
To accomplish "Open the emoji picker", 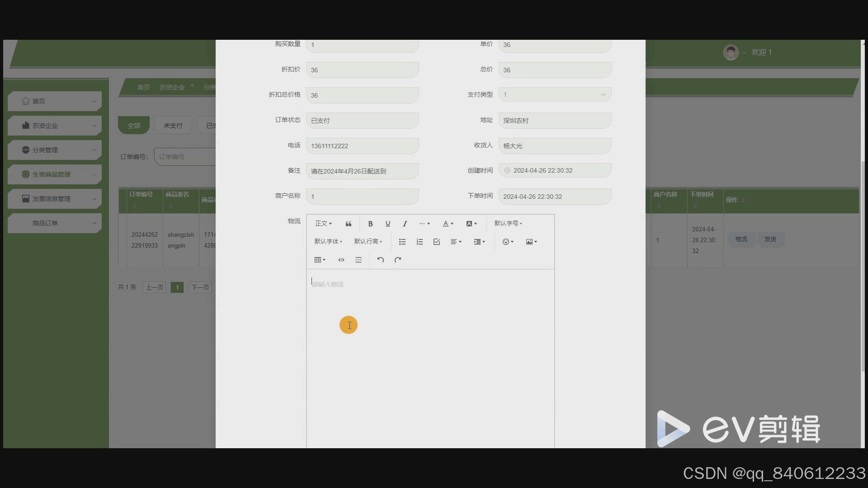I will tap(508, 242).
